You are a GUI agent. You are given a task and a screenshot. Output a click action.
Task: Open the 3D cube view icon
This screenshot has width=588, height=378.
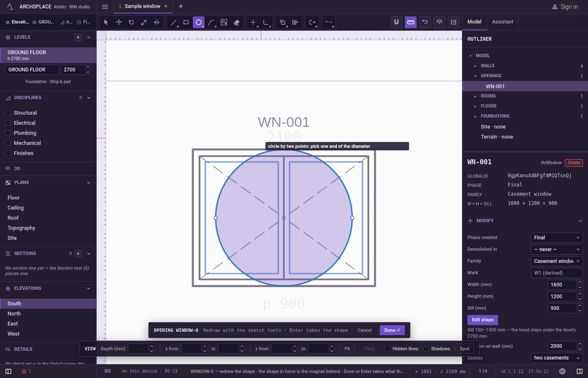tap(439, 22)
